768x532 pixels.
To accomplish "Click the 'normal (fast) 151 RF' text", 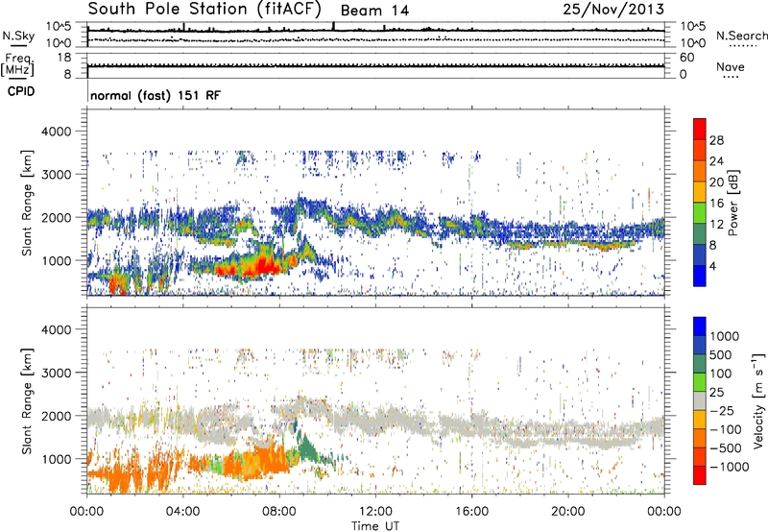I will (156, 95).
